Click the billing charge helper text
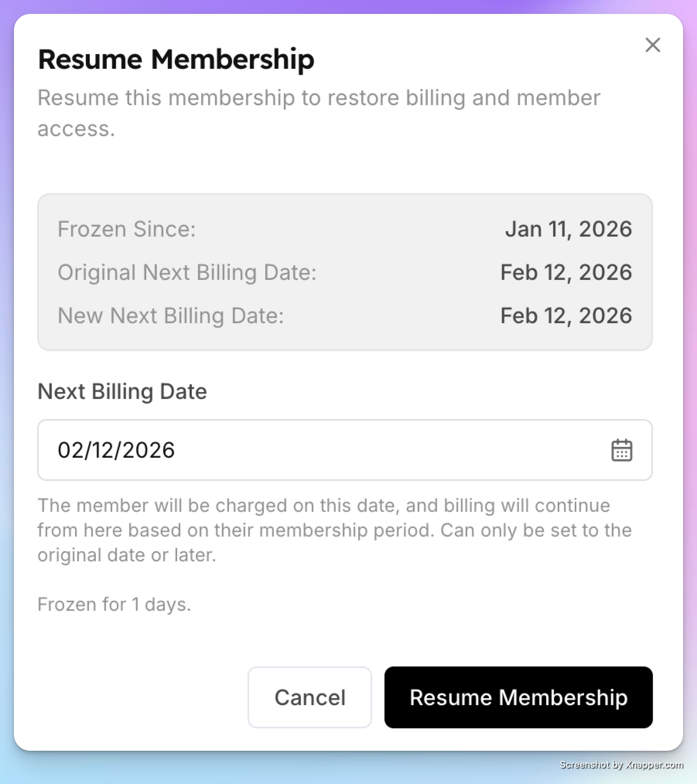697x784 pixels. coord(335,530)
